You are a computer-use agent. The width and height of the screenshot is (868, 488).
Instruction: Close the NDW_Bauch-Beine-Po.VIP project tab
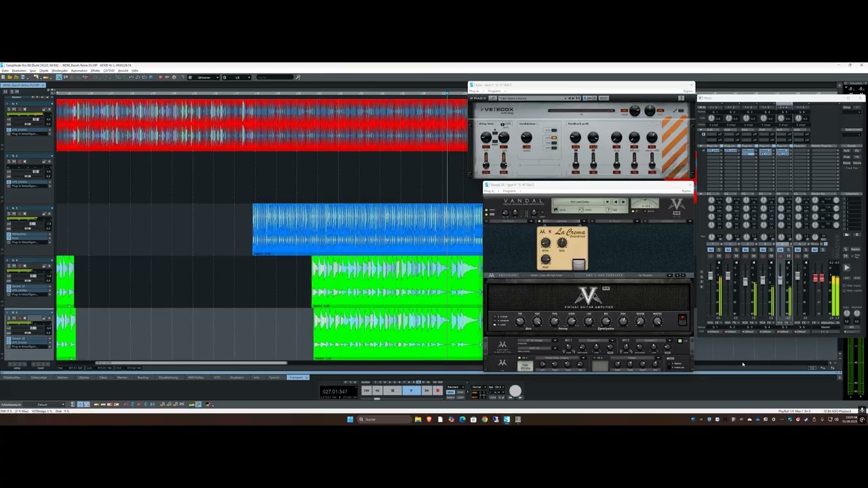pyautogui.click(x=43, y=85)
